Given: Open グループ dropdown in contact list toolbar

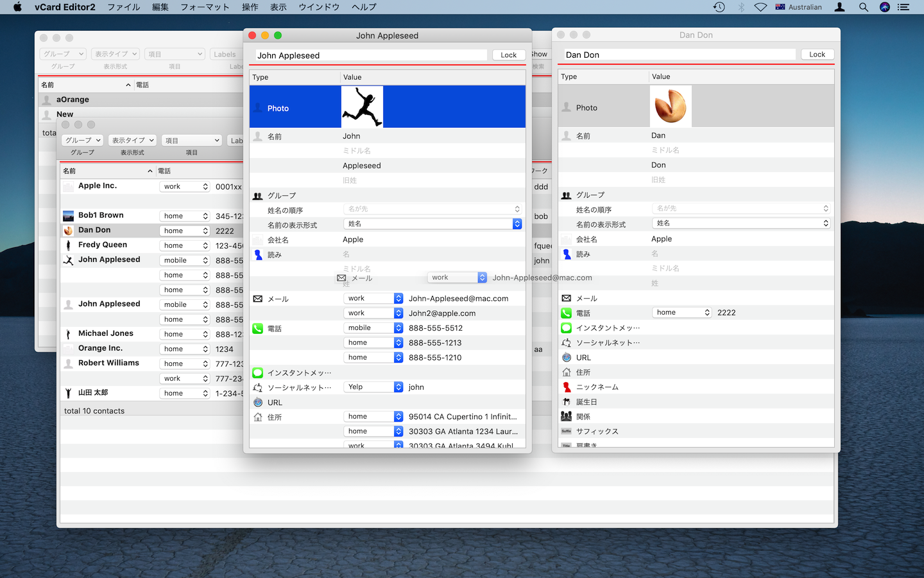Looking at the screenshot, I should (x=83, y=140).
